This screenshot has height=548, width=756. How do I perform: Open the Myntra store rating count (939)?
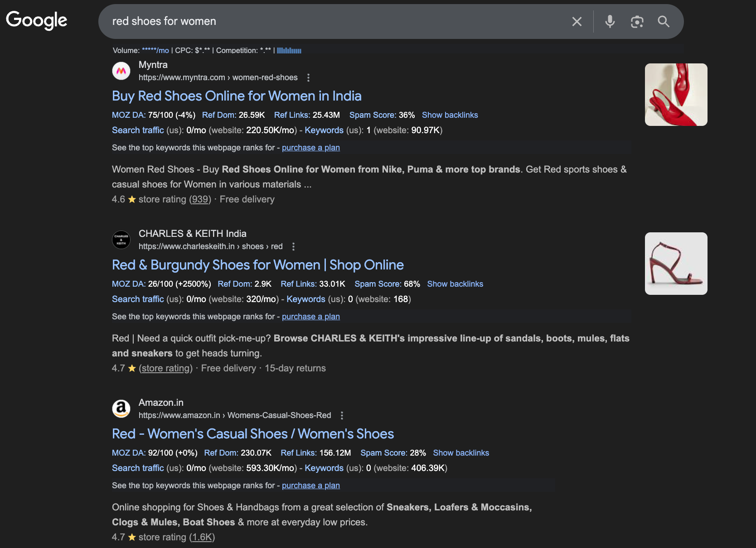[200, 199]
